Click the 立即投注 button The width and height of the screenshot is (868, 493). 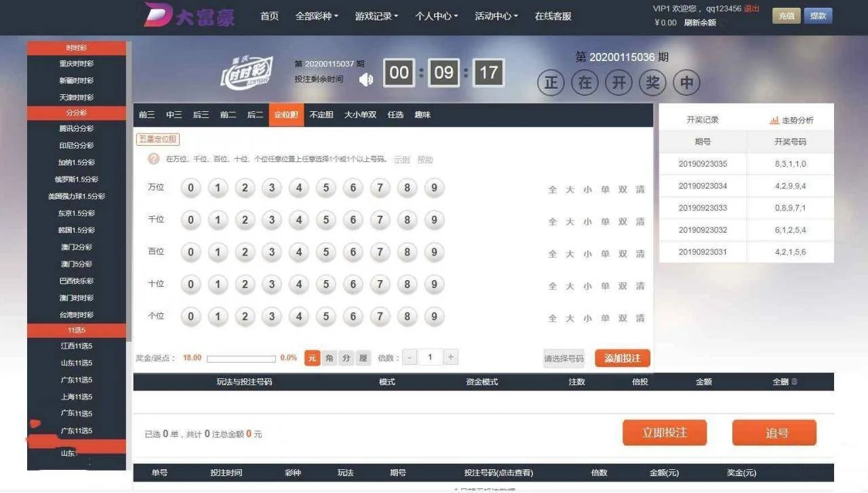coord(665,433)
